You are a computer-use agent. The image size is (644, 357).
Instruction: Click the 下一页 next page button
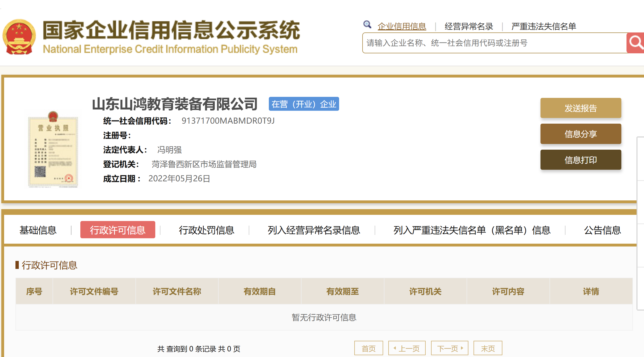(449, 348)
